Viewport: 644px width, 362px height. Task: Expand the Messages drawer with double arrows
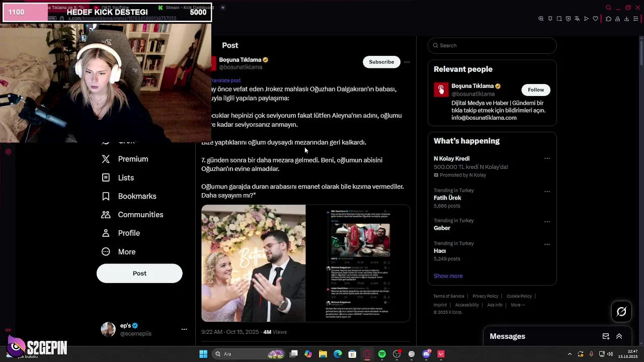(619, 336)
